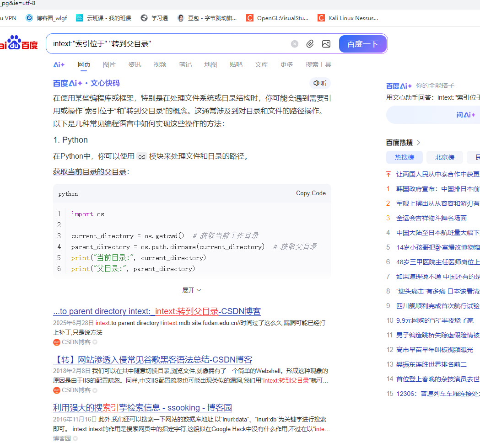Open hot search 四川舰顺利完成首次航行试验
Viewport: 480px width, 448px height.
438,306
